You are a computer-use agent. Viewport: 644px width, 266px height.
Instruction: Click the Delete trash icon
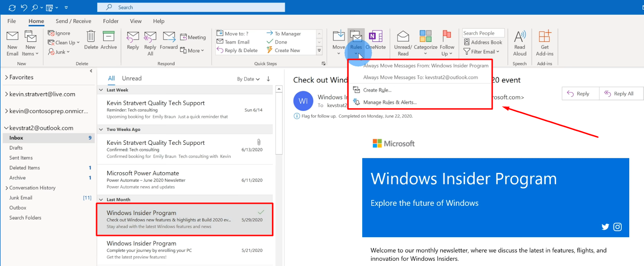coord(91,36)
